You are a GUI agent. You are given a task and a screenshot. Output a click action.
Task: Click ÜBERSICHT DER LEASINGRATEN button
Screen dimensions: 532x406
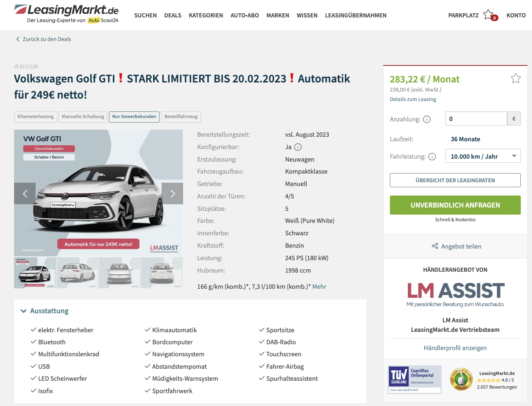(455, 180)
